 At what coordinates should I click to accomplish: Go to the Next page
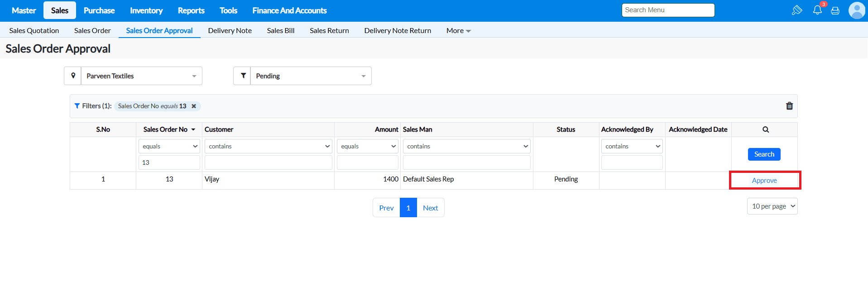click(x=430, y=208)
